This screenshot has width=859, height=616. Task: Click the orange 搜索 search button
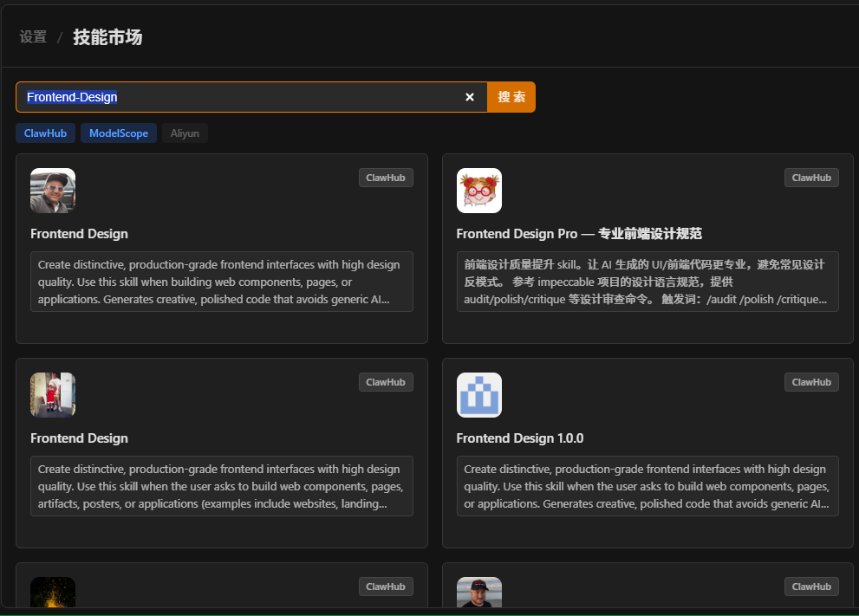(511, 97)
